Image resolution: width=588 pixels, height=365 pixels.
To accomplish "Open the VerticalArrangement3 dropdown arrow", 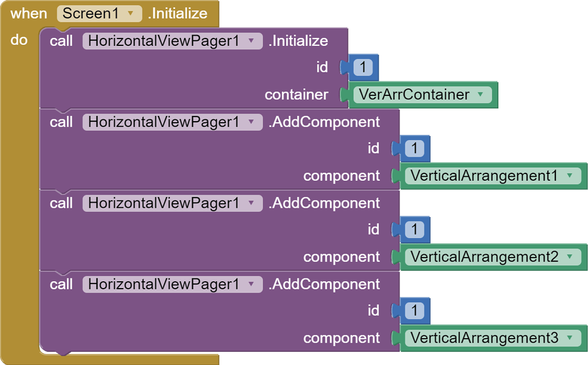I will [x=570, y=337].
